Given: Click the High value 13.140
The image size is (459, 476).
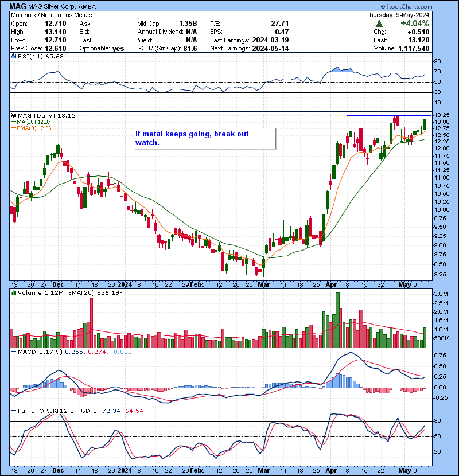Looking at the screenshot, I should [x=55, y=32].
